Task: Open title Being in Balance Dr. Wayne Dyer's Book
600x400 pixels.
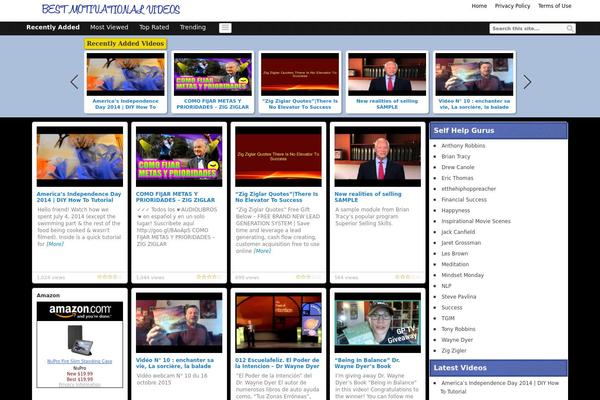Action: 367,363
